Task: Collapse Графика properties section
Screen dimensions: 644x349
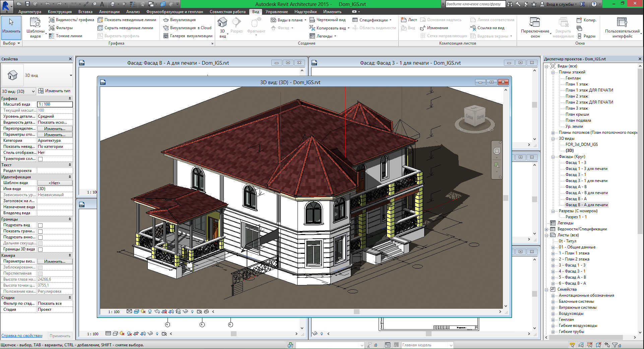Action: [70, 99]
